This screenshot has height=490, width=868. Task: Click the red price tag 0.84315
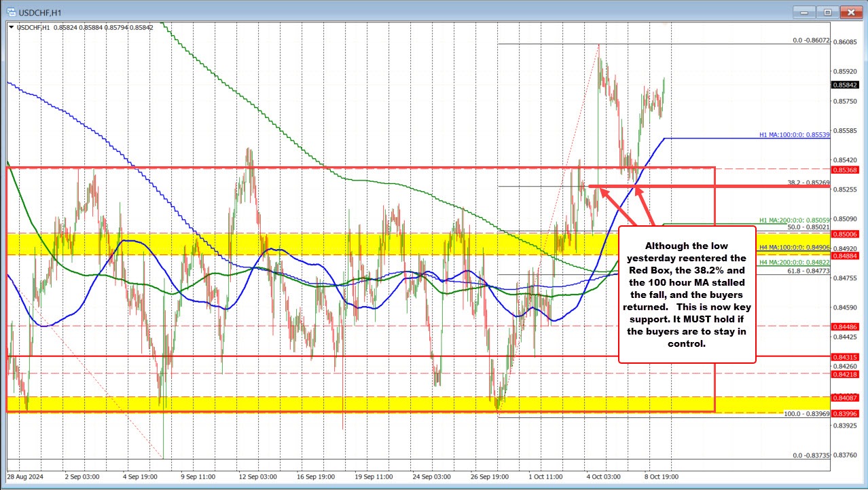[846, 356]
